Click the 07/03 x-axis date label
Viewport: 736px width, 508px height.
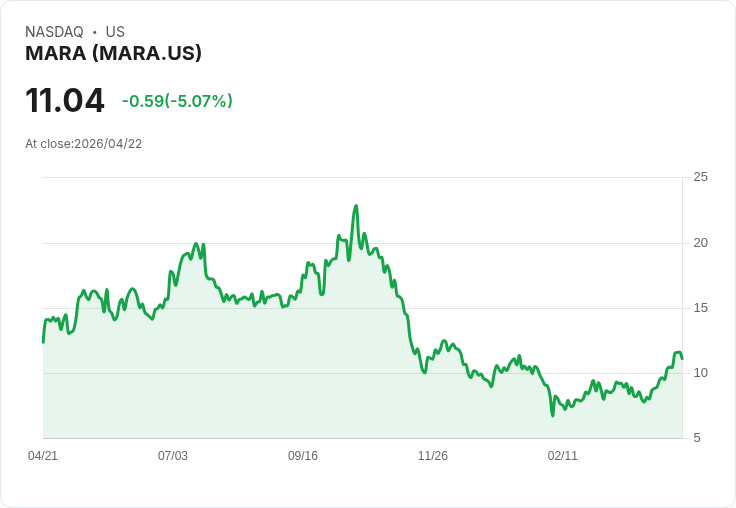[173, 455]
